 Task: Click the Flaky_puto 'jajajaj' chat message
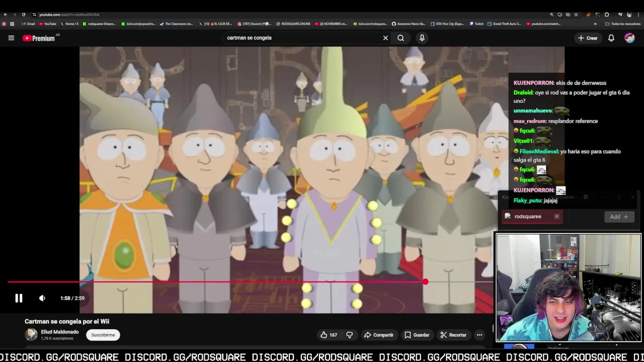point(535,201)
